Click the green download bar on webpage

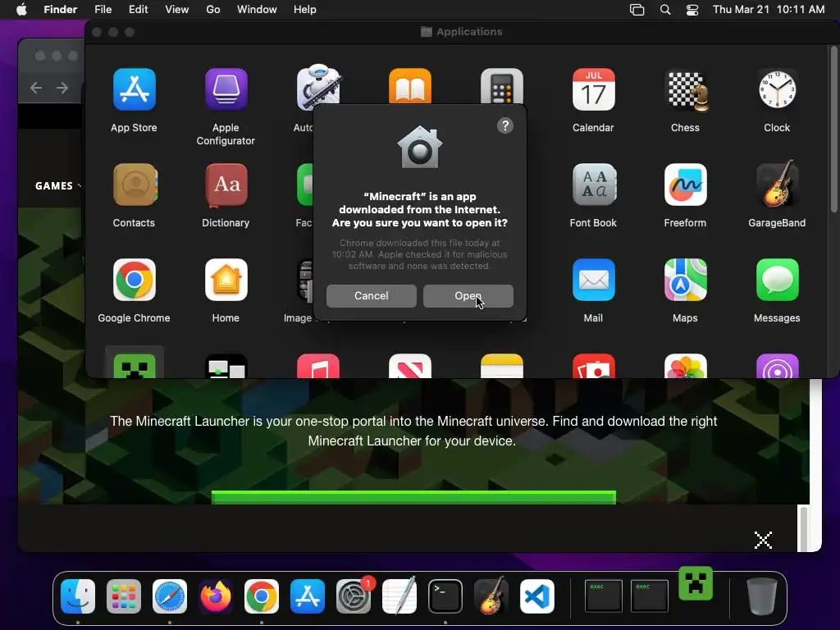coord(413,497)
